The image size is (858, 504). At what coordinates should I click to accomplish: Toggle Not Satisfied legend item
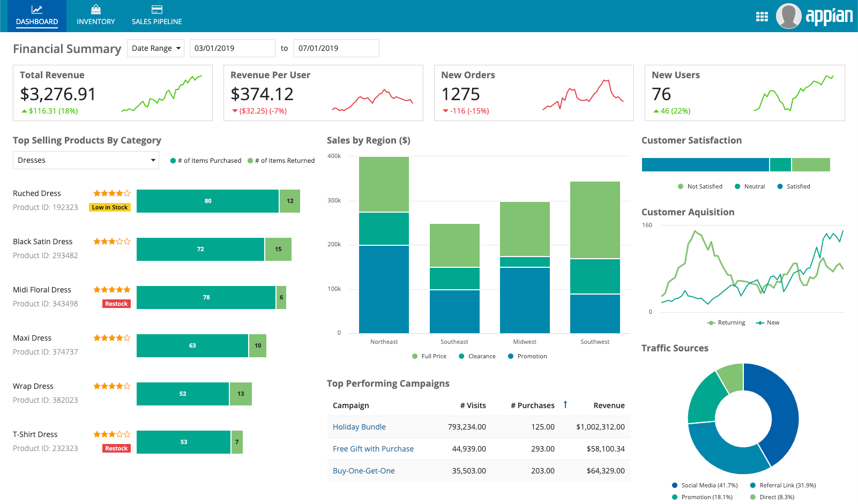pos(700,186)
